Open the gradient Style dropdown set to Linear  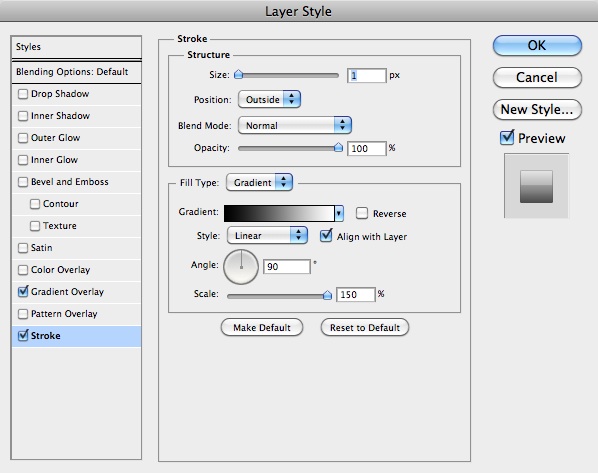click(x=267, y=235)
